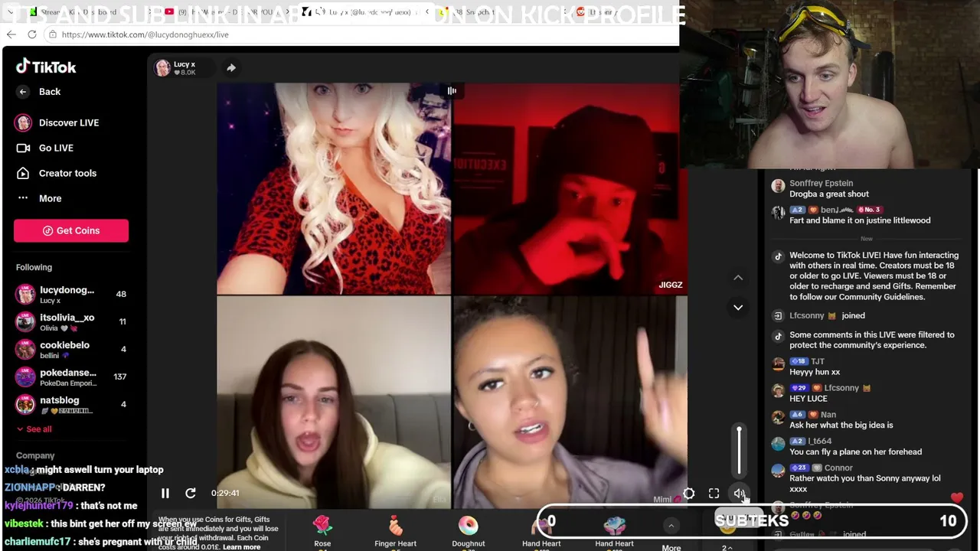The width and height of the screenshot is (980, 551).
Task: Pause the live stream
Action: pos(165,494)
